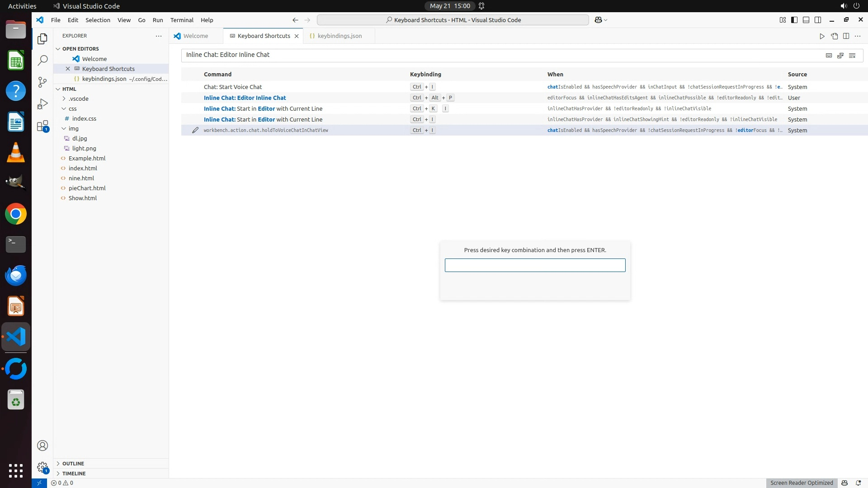Open the Terminal menu

pyautogui.click(x=182, y=20)
